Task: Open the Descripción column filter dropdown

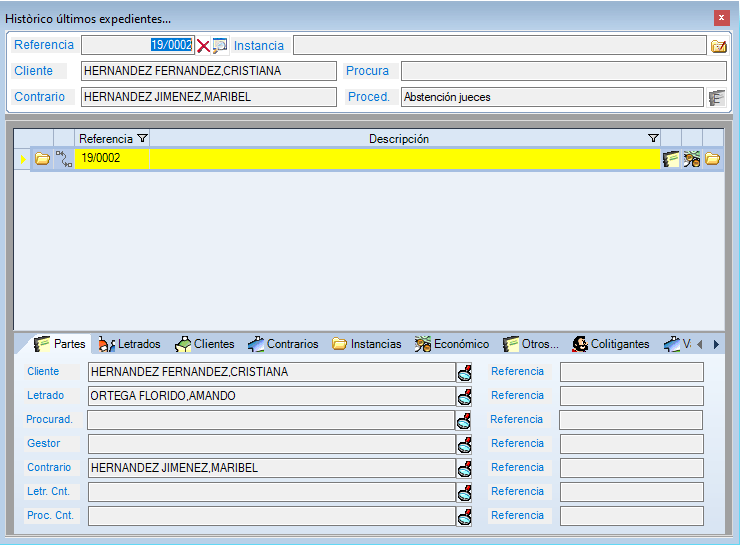Action: tap(653, 138)
